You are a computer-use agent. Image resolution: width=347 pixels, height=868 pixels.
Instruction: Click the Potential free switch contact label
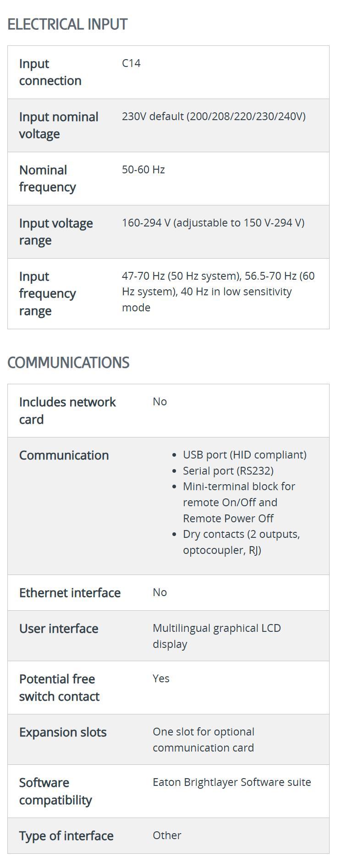point(59,687)
